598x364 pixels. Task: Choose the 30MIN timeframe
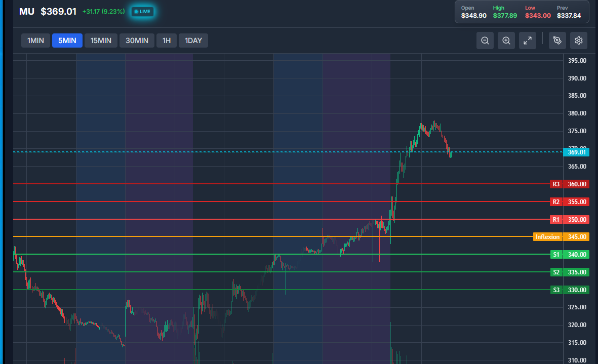pyautogui.click(x=137, y=41)
